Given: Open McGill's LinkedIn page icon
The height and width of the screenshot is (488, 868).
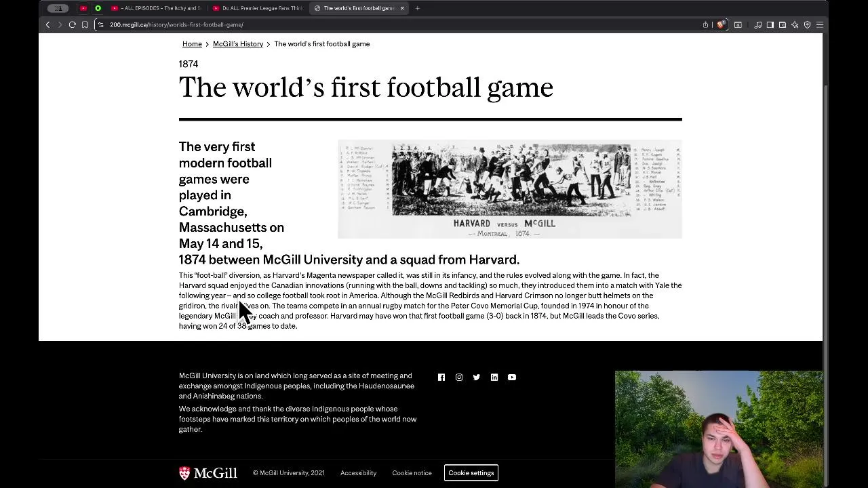Looking at the screenshot, I should [494, 378].
